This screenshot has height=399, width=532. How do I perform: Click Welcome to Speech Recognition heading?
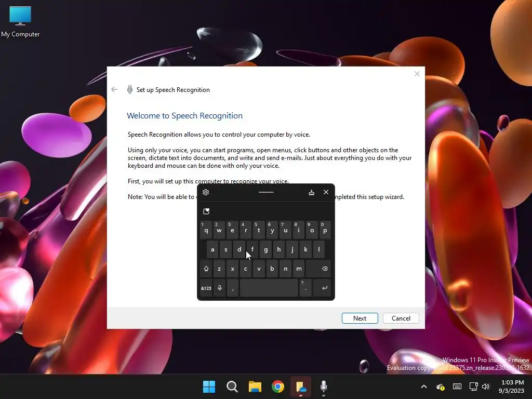point(184,116)
